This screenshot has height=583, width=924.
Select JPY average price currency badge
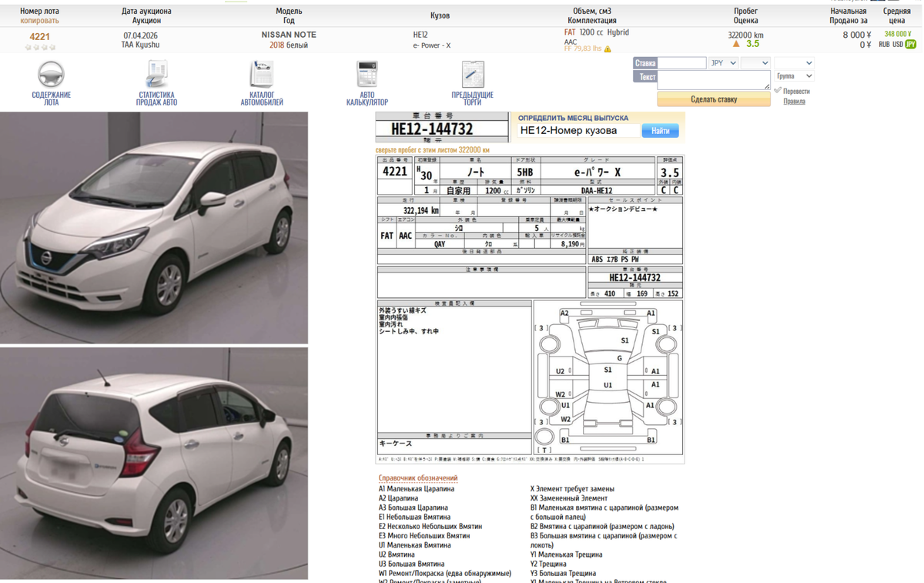point(911,45)
